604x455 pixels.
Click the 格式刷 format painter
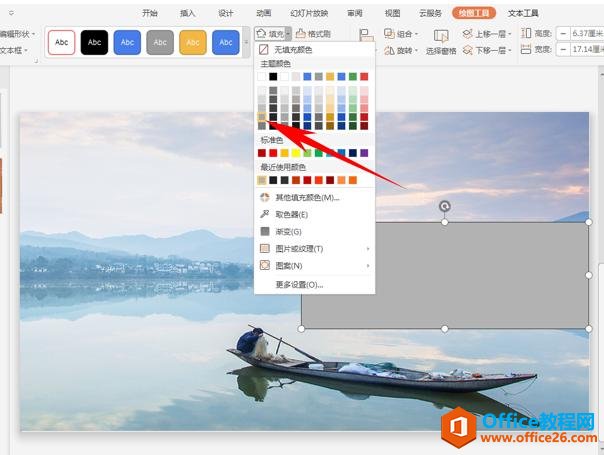coord(314,33)
